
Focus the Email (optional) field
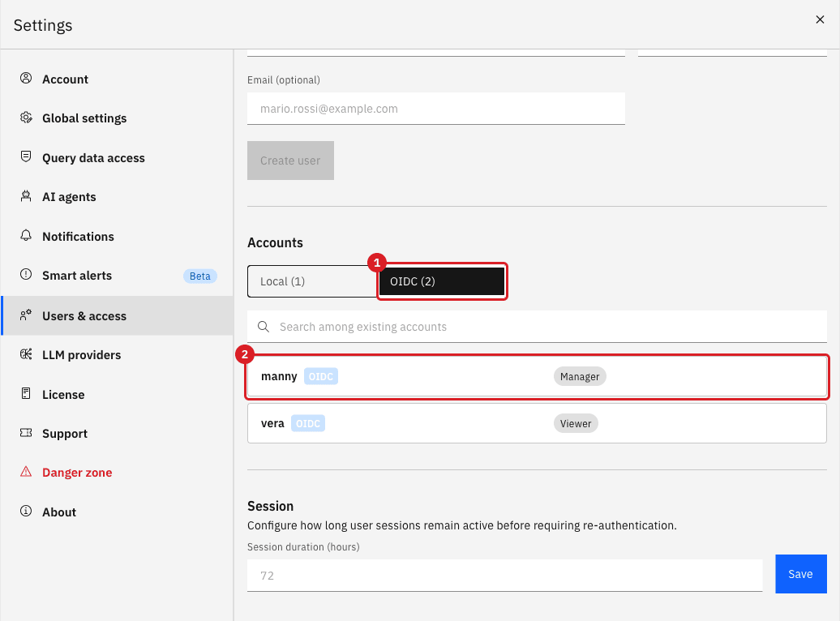(x=436, y=109)
